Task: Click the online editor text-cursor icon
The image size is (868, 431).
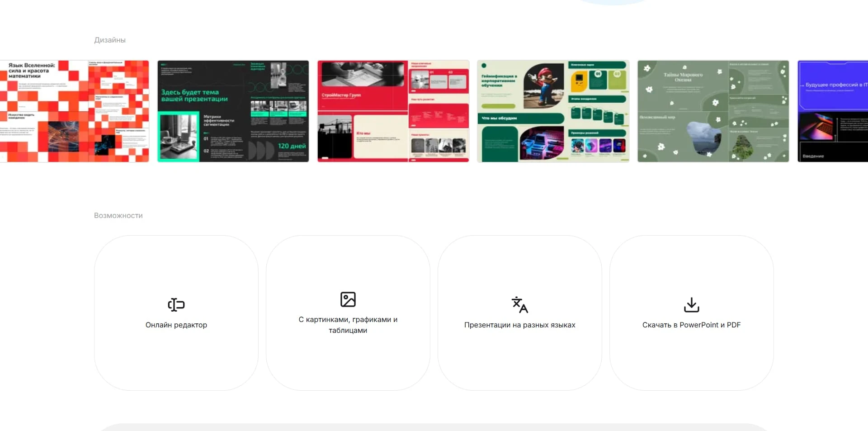Action: [176, 305]
